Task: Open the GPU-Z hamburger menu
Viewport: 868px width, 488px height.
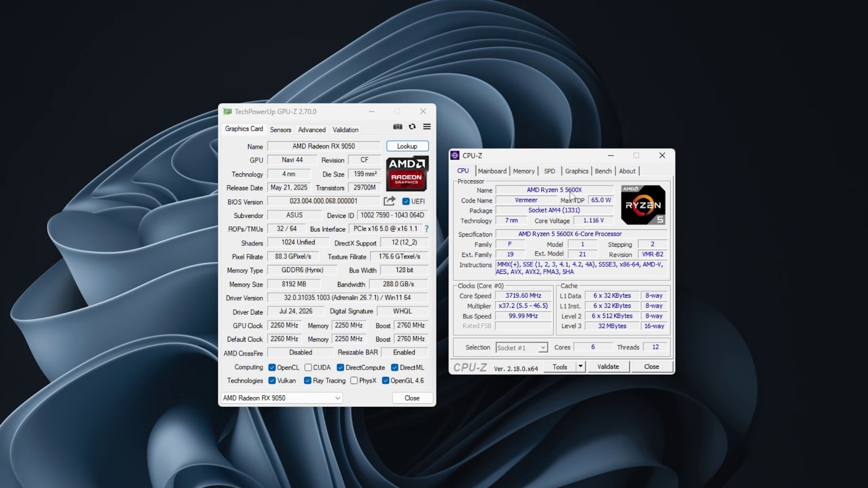Action: click(427, 127)
